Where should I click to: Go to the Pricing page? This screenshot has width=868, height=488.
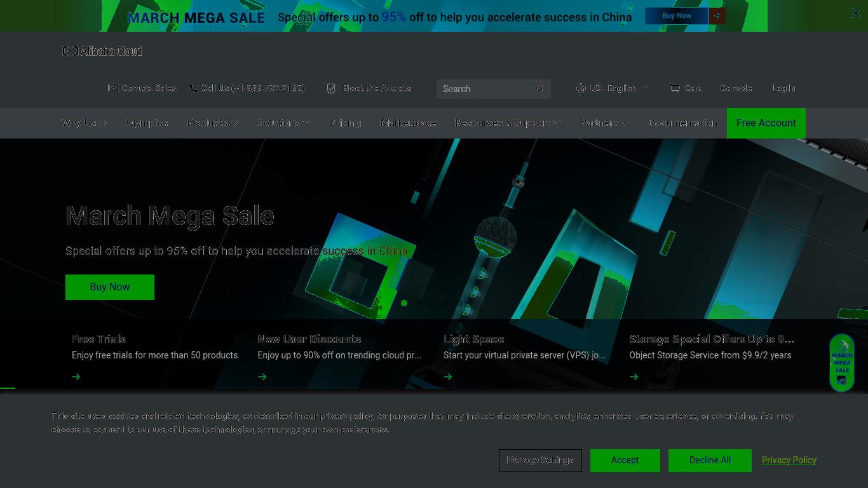(x=346, y=123)
